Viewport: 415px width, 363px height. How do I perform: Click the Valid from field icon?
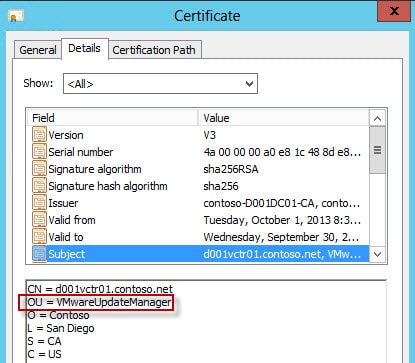[39, 220]
